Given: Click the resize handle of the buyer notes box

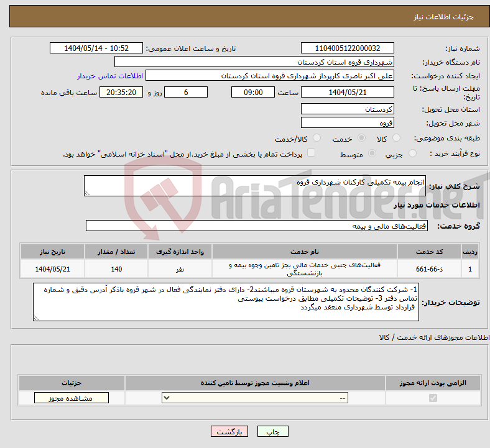Looking at the screenshot, I should pyautogui.click(x=36, y=318).
